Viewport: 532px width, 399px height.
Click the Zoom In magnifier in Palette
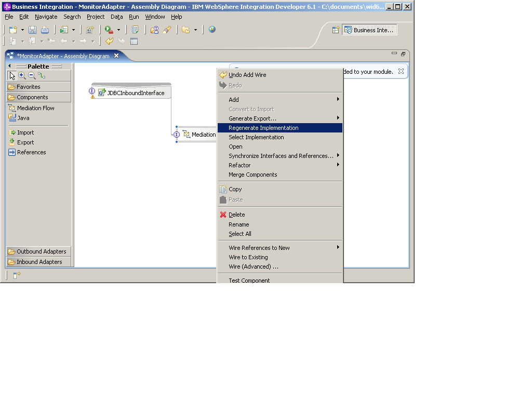click(22, 75)
